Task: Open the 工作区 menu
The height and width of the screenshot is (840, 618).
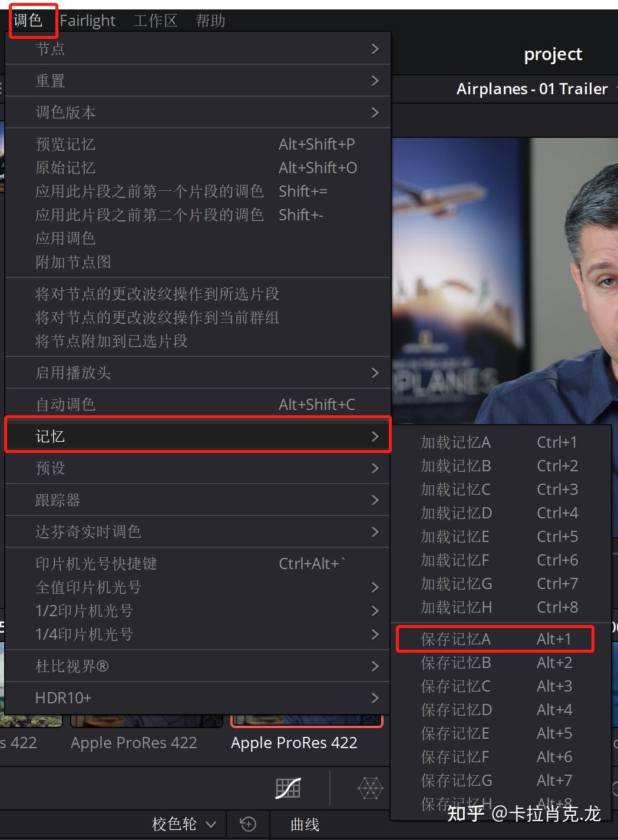Action: point(154,20)
